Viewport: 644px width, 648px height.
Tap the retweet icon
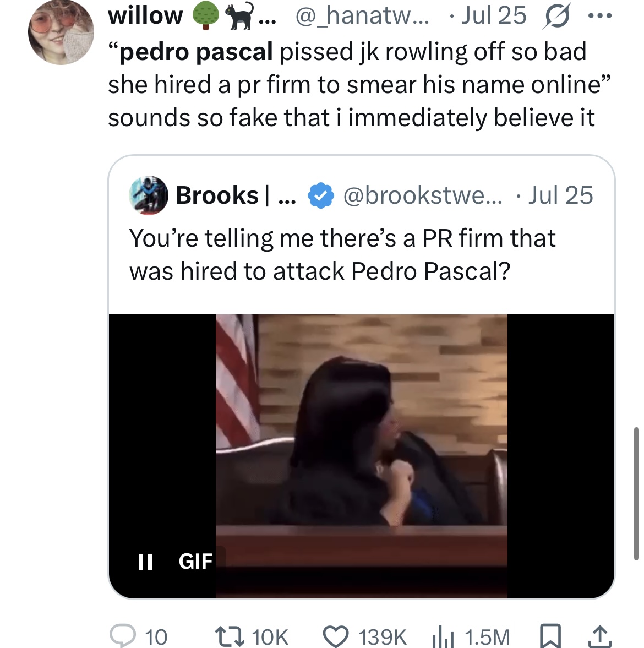(x=231, y=636)
